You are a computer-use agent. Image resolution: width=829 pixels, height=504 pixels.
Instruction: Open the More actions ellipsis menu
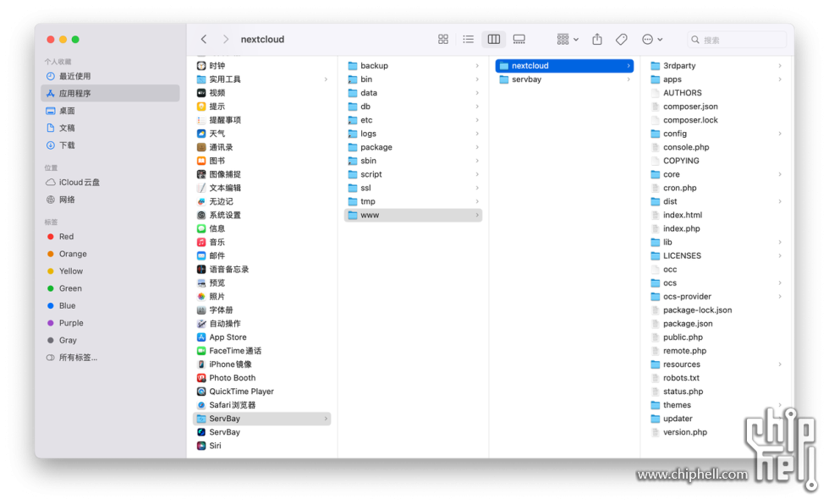click(652, 39)
